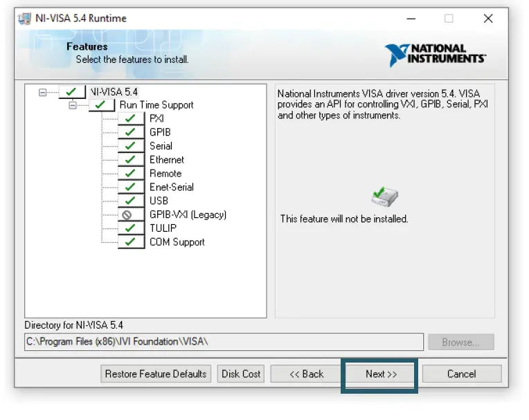Proceed with the Next >> button
529x420 pixels.
(x=381, y=374)
